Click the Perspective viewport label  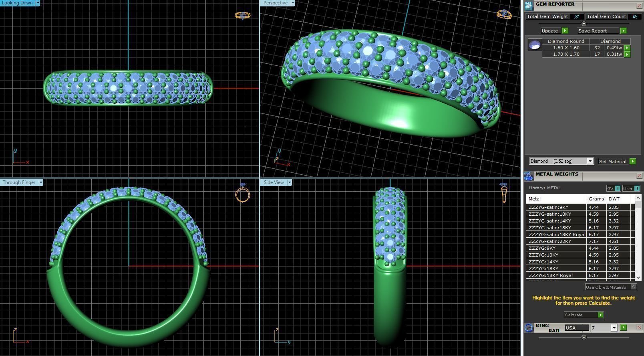pyautogui.click(x=275, y=3)
